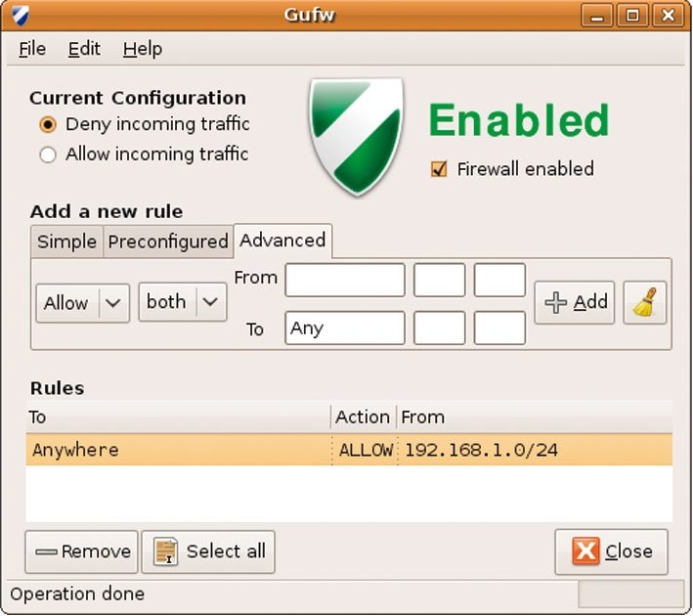
Task: Click the last small box in To row
Action: (499, 328)
